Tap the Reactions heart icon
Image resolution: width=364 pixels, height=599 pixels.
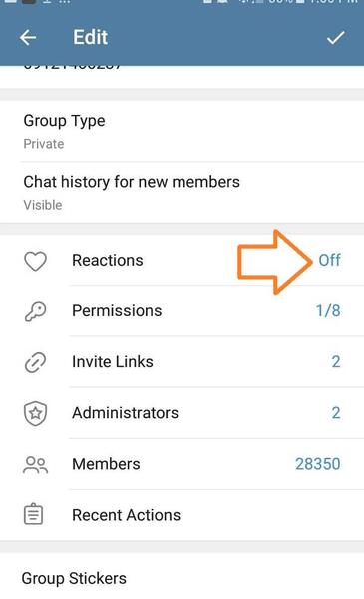coord(35,261)
